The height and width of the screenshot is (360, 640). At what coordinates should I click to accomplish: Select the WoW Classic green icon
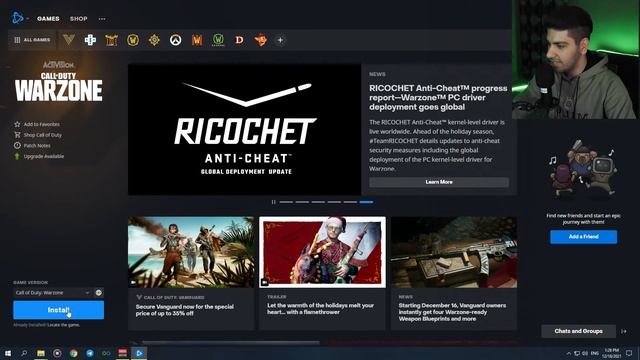(x=218, y=40)
